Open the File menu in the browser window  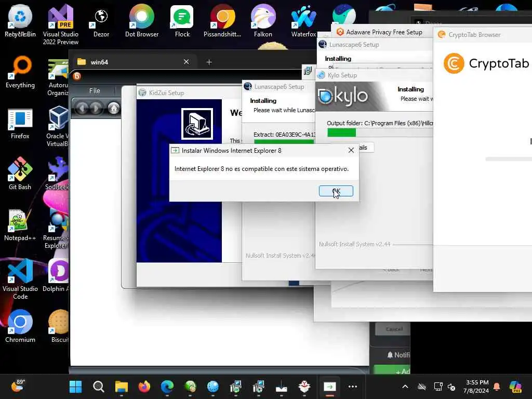(95, 90)
